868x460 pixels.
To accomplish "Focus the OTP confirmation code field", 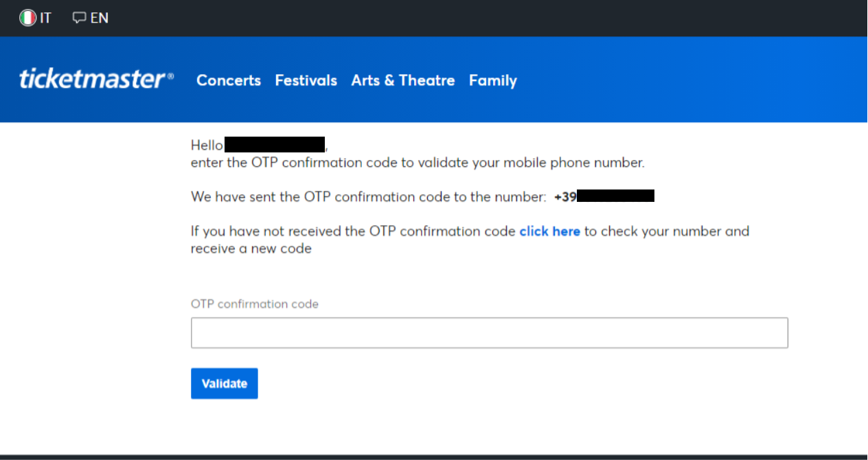I will tap(489, 333).
